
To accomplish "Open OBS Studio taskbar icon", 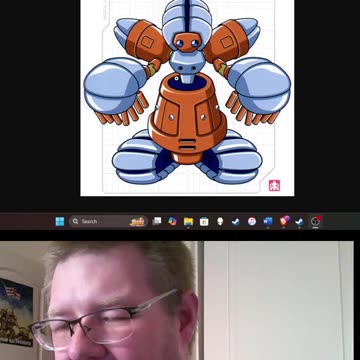I will (315, 221).
